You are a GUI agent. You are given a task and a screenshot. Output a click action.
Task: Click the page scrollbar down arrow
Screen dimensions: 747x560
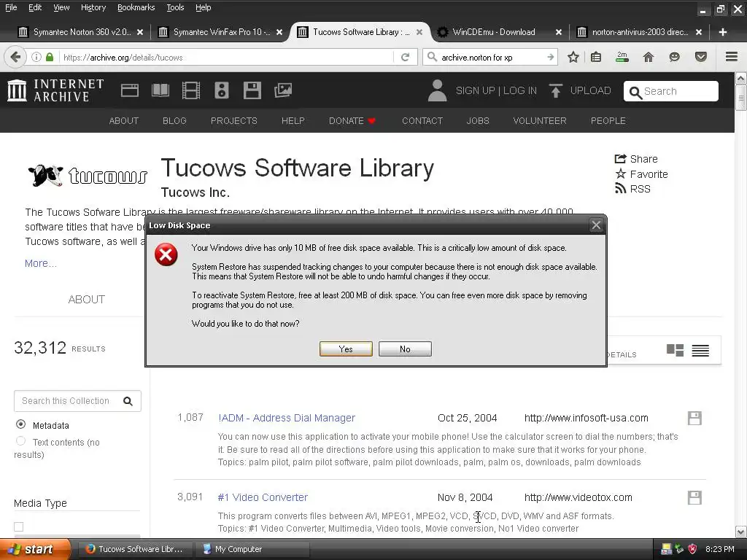[741, 532]
